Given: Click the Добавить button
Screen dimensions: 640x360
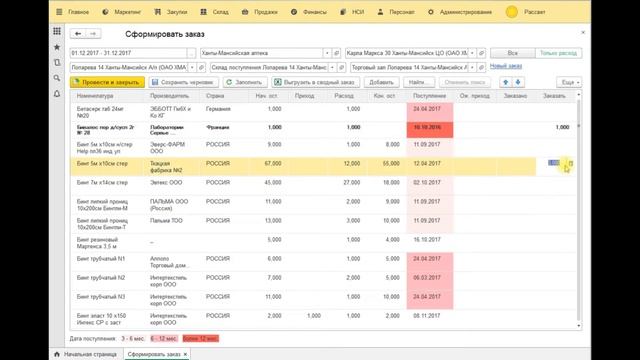Looking at the screenshot, I should (x=381, y=82).
